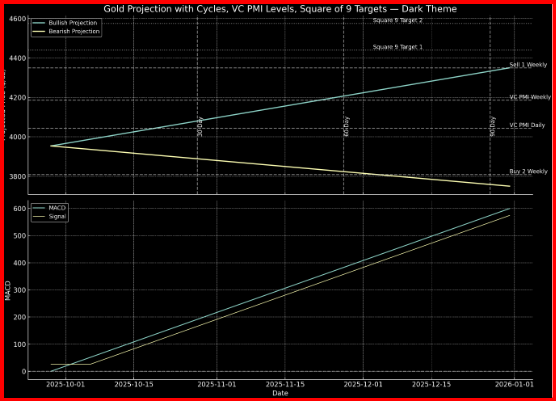556x401 pixels.
Task: Click the 'VC PMI Daily' level label
Action: coord(527,125)
